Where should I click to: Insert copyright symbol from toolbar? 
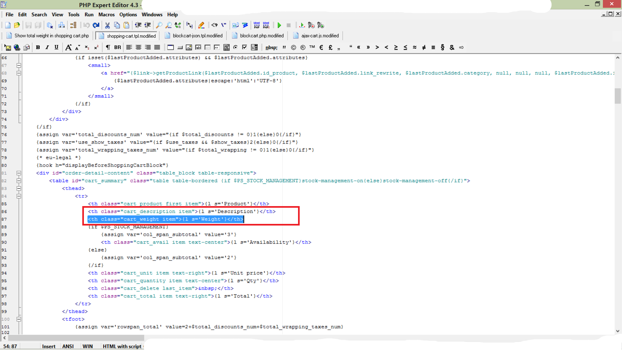tap(294, 48)
